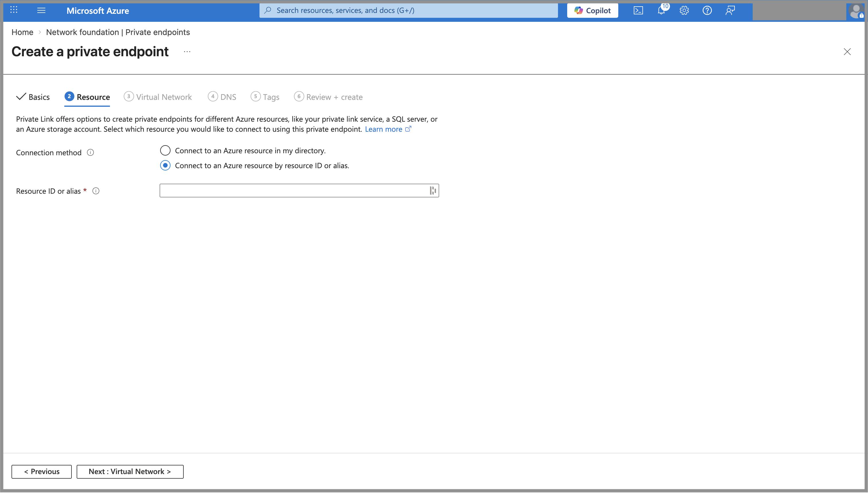Screen dimensions: 868x493
Task: Select connect to resource in my directory
Action: (x=165, y=150)
